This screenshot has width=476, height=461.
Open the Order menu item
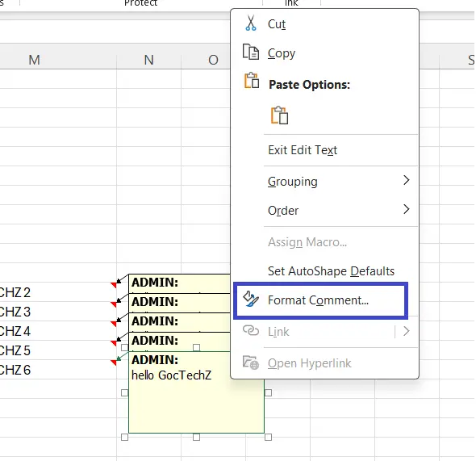(325, 211)
